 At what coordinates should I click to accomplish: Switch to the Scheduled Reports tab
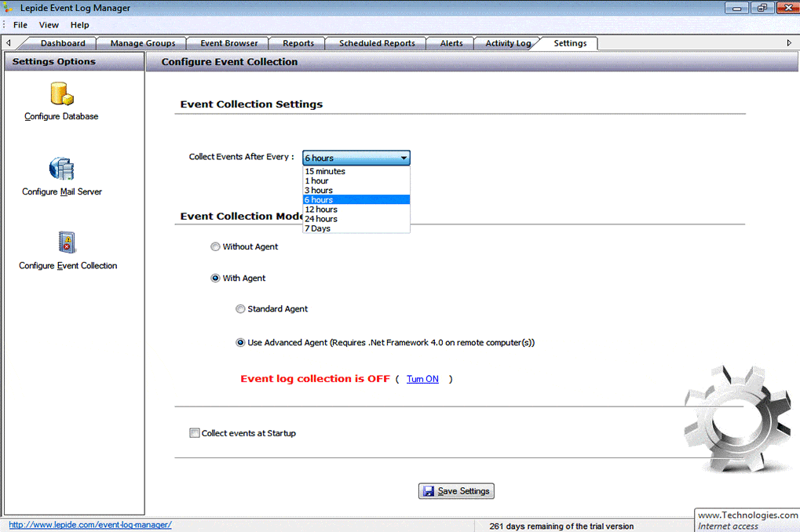pyautogui.click(x=377, y=43)
